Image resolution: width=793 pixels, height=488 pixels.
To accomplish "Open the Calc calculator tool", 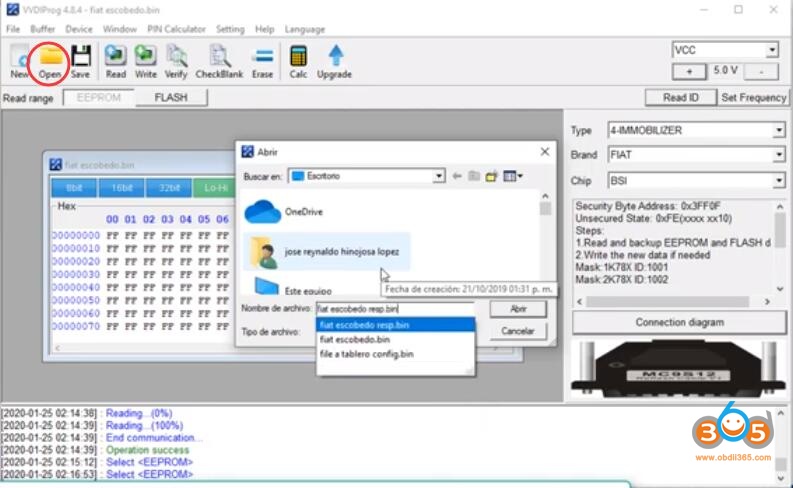I will tap(298, 61).
